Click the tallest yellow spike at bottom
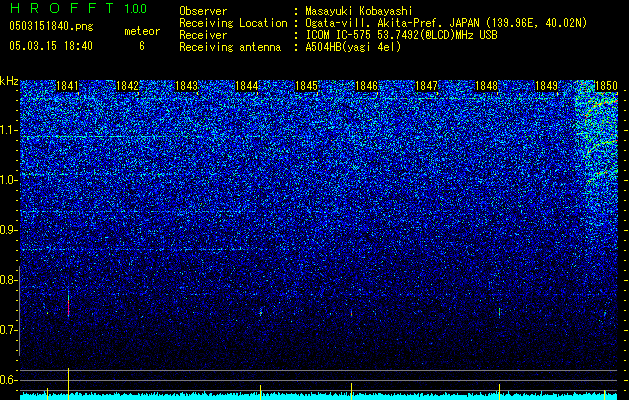629x400 pixels. click(x=69, y=384)
